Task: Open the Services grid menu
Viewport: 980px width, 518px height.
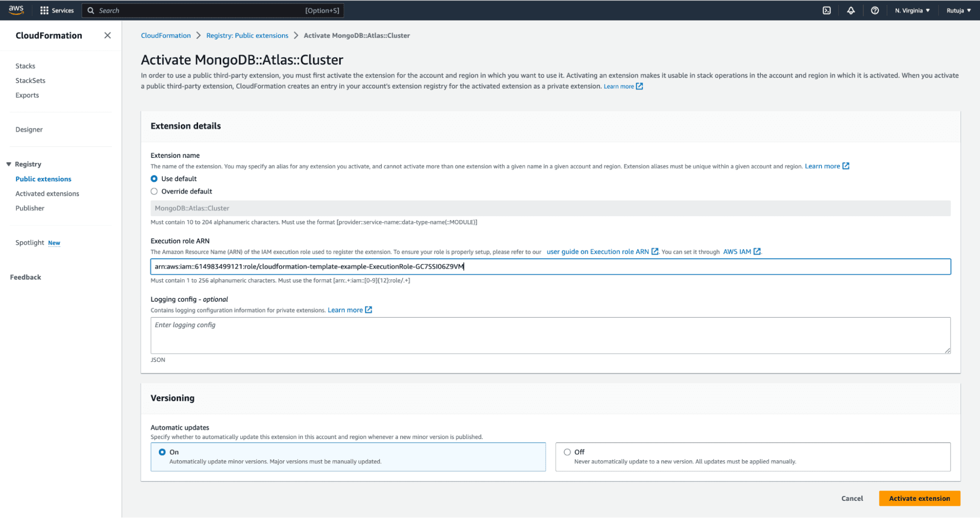Action: click(x=44, y=10)
